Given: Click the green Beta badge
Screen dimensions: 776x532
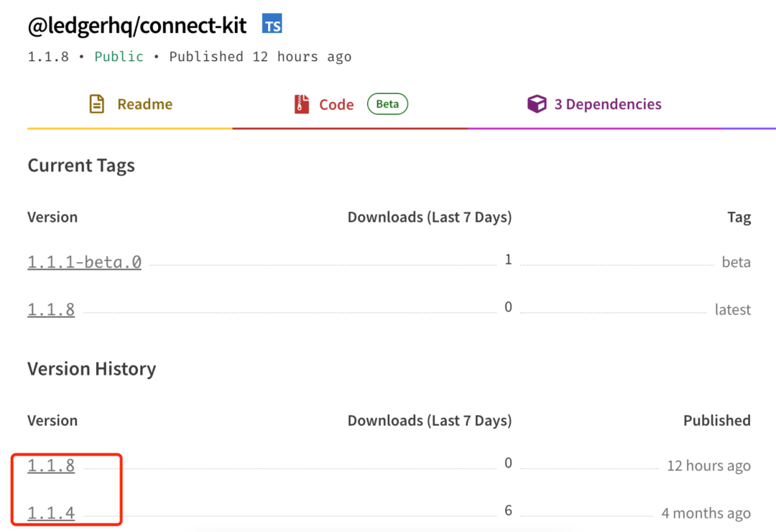Looking at the screenshot, I should tap(387, 104).
